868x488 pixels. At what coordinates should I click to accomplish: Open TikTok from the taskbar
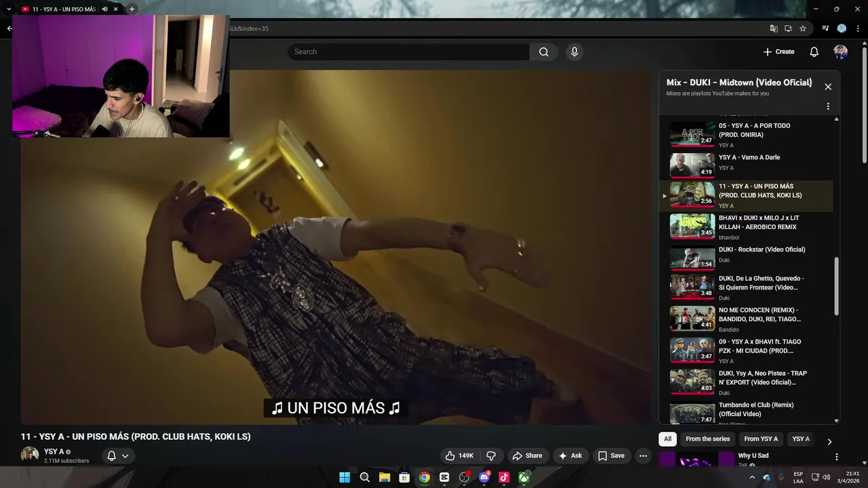(504, 477)
